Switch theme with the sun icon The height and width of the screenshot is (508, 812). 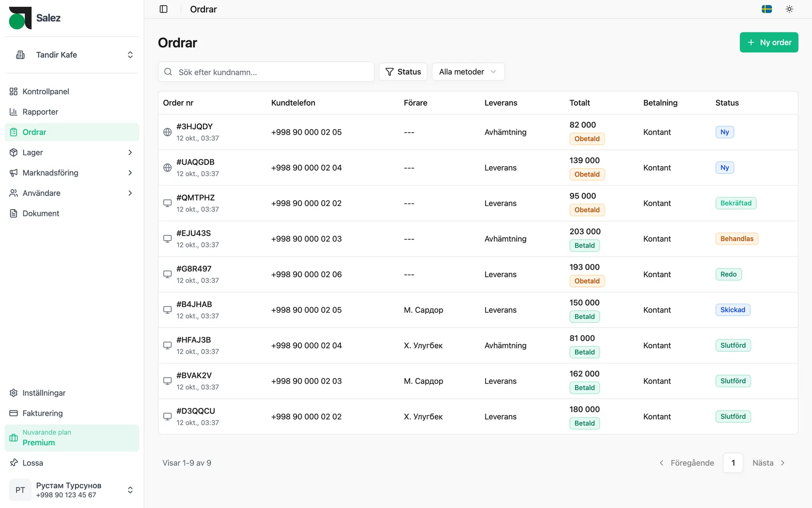pos(789,9)
